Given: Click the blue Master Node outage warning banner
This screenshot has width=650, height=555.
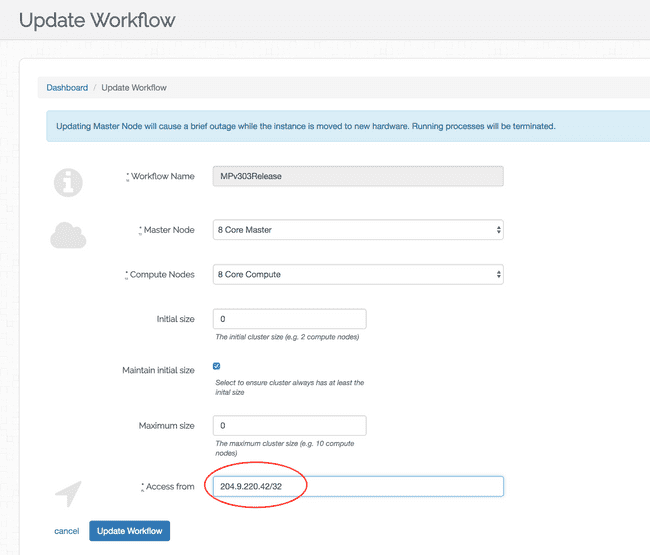Looking at the screenshot, I should [x=348, y=126].
